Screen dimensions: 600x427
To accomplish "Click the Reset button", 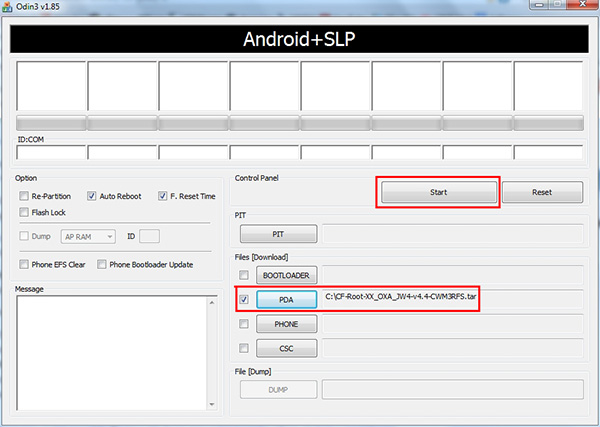I will pos(542,192).
